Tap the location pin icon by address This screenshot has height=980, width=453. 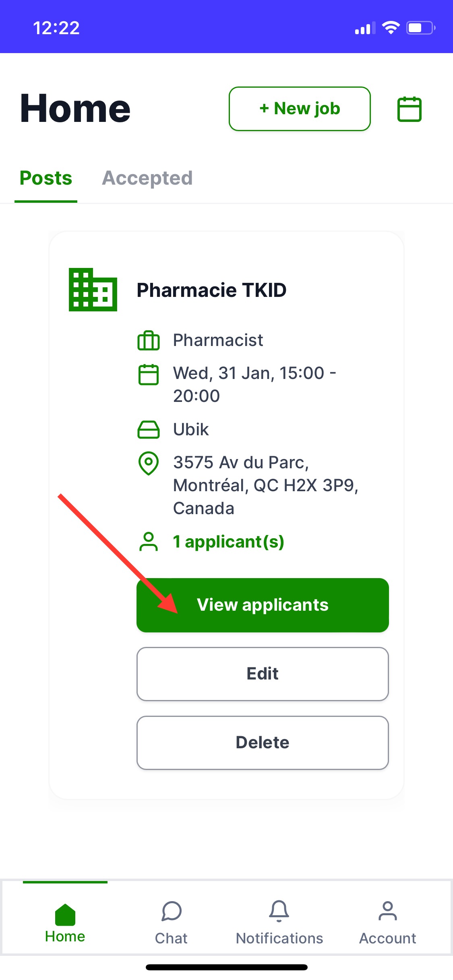coord(149,463)
